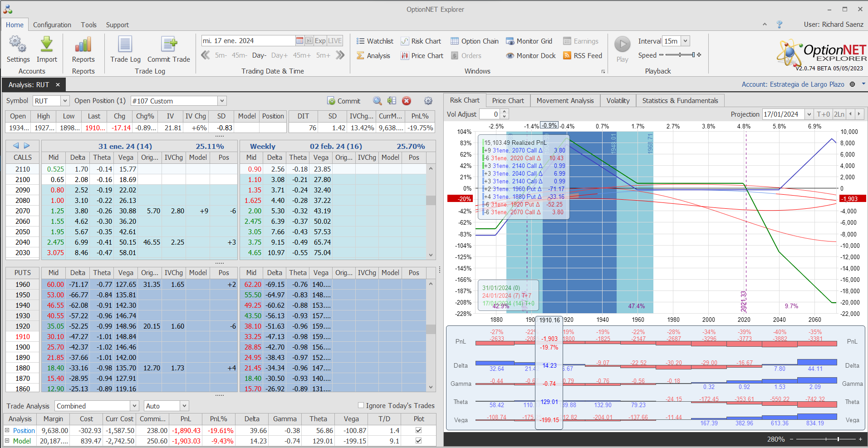Open account Settings from the ribbon
868x448 pixels.
pos(18,49)
